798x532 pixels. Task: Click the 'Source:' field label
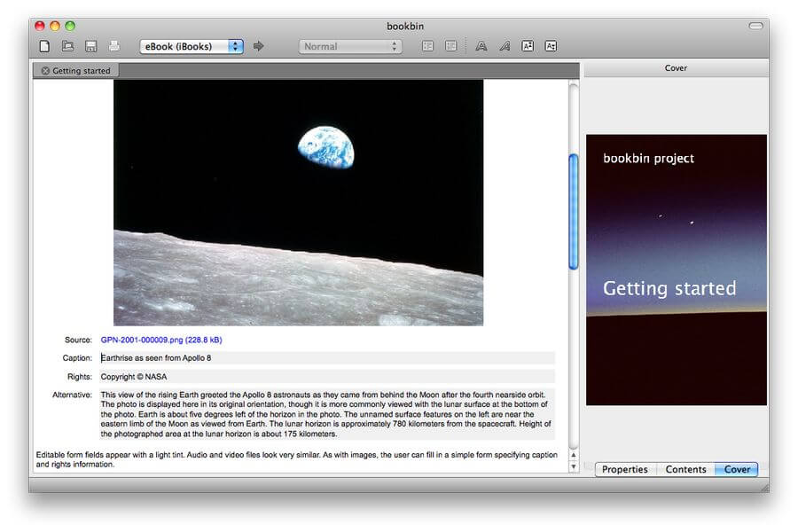pyautogui.click(x=78, y=340)
